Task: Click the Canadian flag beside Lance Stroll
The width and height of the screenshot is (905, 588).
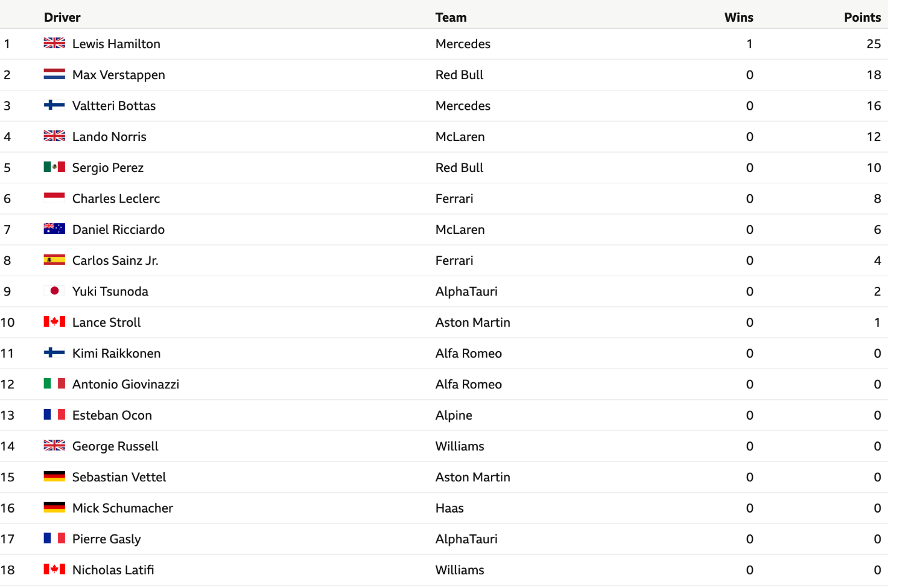Action: coord(54,322)
